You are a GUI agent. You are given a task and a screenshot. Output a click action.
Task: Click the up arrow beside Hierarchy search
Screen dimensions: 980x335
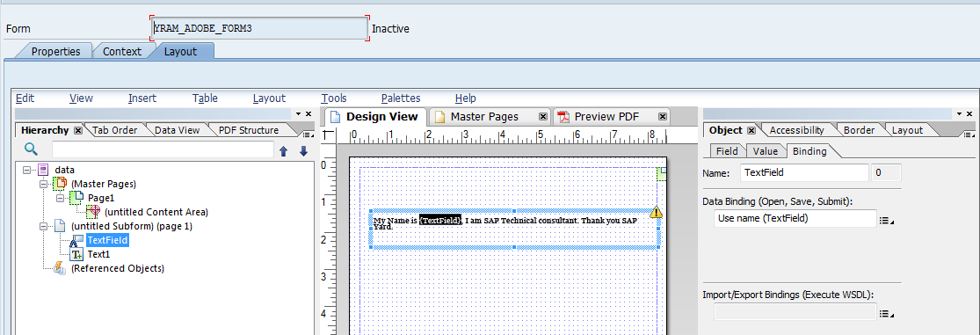click(x=283, y=150)
